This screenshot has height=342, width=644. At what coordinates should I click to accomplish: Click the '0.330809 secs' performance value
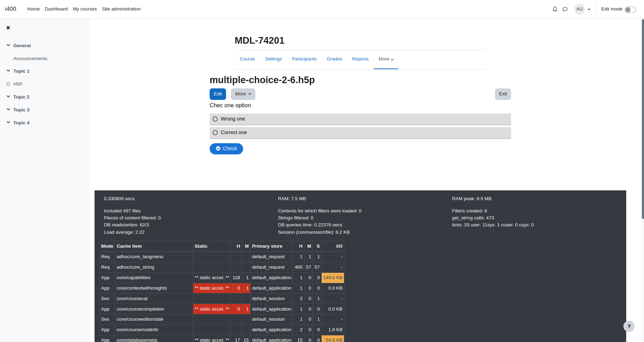(119, 199)
